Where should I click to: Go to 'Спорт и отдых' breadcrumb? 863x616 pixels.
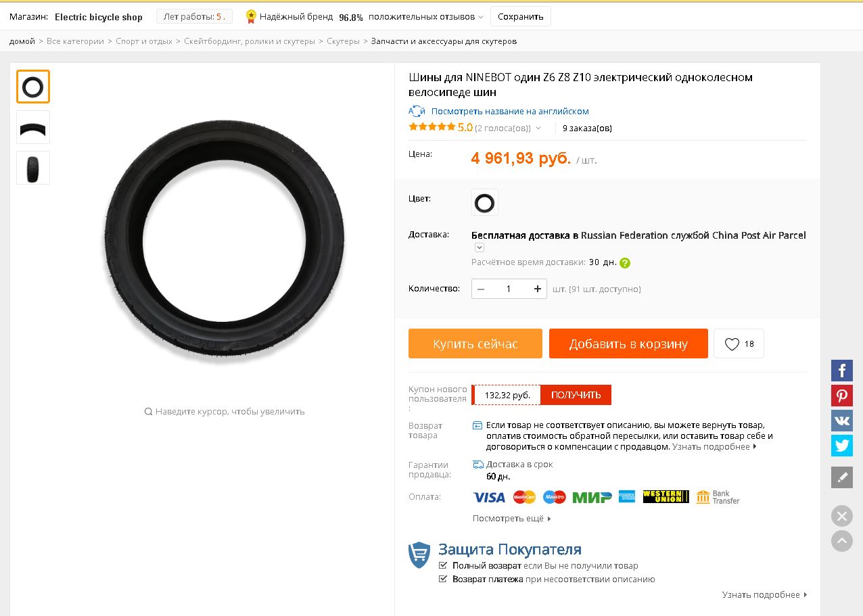point(144,41)
